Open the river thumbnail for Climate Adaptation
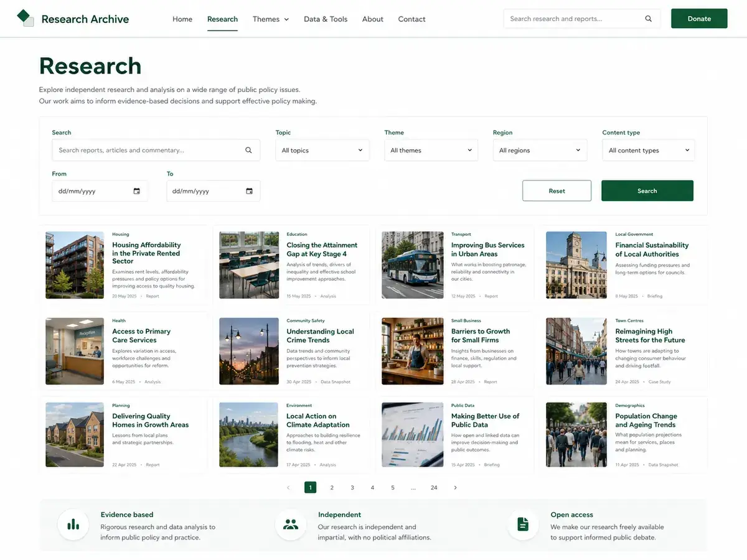This screenshot has height=560, width=747. point(249,434)
